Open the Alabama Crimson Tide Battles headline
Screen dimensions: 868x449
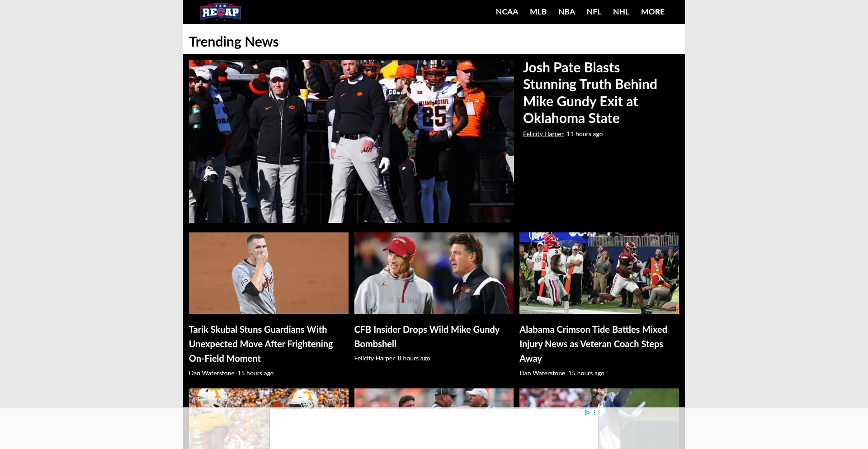593,344
